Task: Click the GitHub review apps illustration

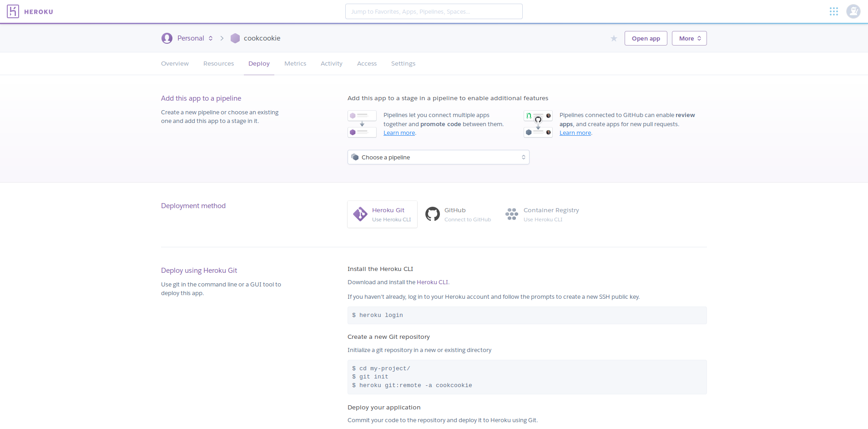Action: (x=538, y=124)
